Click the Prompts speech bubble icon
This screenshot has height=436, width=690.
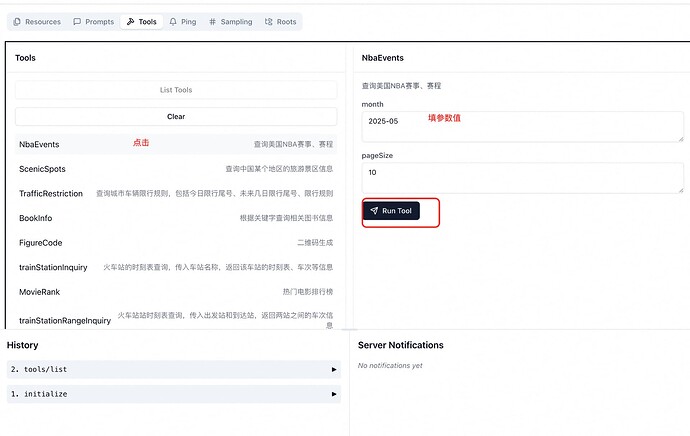77,22
